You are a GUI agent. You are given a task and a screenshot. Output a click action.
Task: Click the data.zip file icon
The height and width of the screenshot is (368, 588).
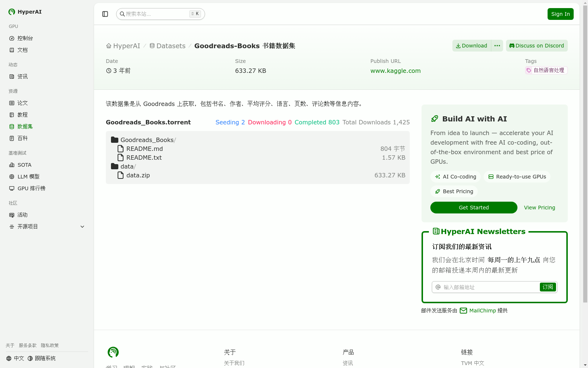[121, 175]
